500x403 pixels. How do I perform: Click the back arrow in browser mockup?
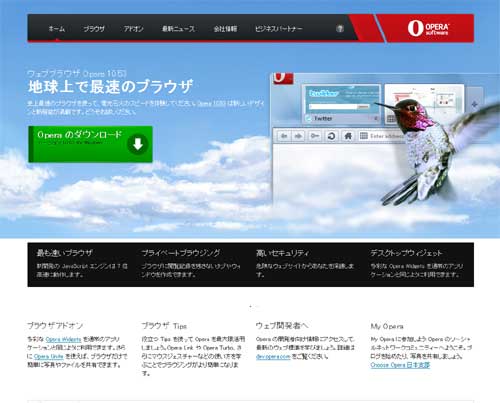284,136
